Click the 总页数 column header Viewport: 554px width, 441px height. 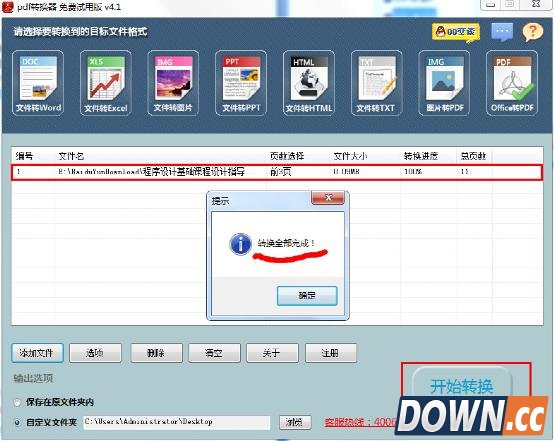473,156
